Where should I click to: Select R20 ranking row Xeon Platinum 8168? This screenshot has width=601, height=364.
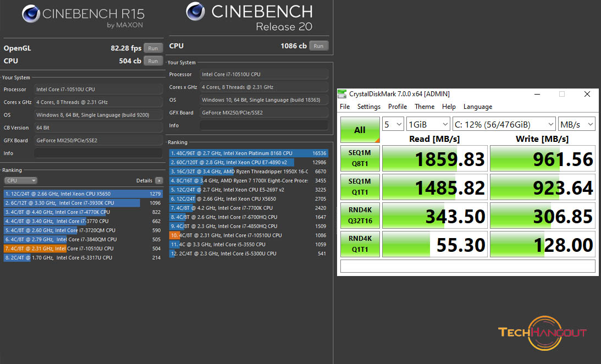(249, 153)
